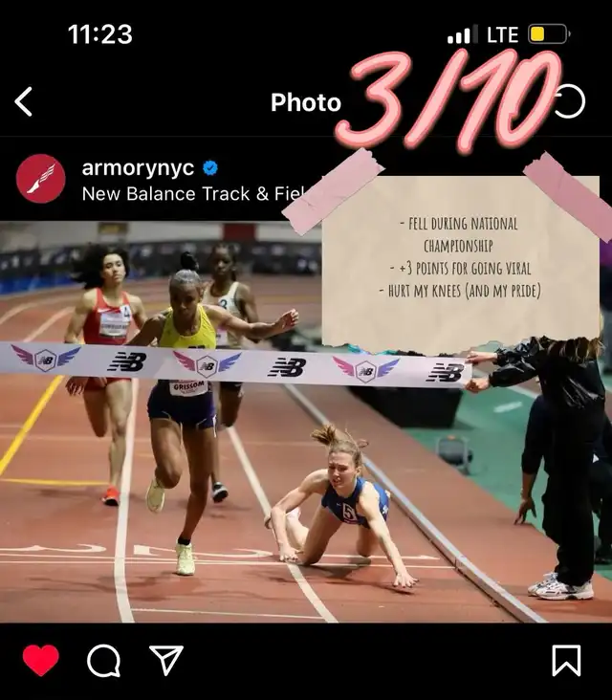Viewport: 612px width, 700px height.
Task: Tap the battery status icon
Action: pyautogui.click(x=549, y=34)
